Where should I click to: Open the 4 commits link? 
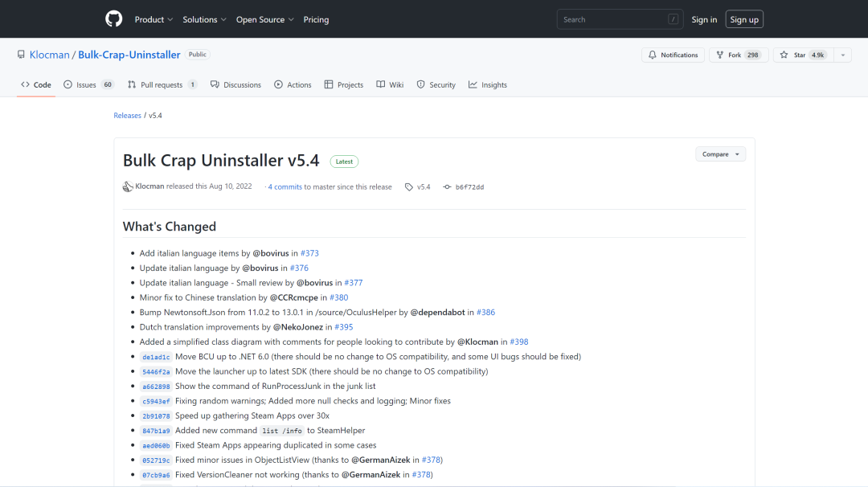click(285, 187)
